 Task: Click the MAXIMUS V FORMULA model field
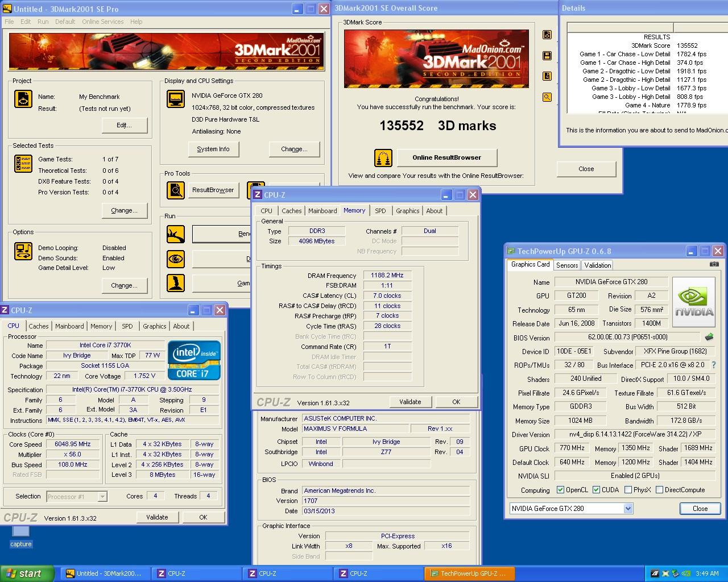355,429
